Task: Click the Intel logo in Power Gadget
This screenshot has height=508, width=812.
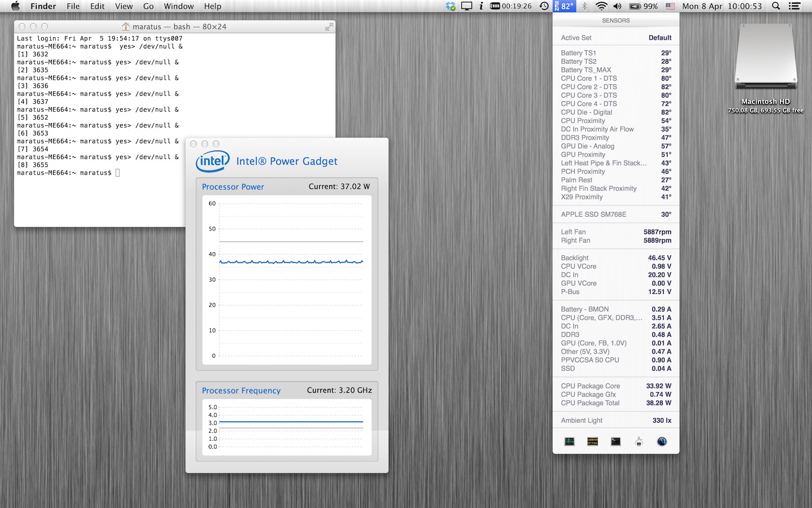Action: [x=213, y=161]
